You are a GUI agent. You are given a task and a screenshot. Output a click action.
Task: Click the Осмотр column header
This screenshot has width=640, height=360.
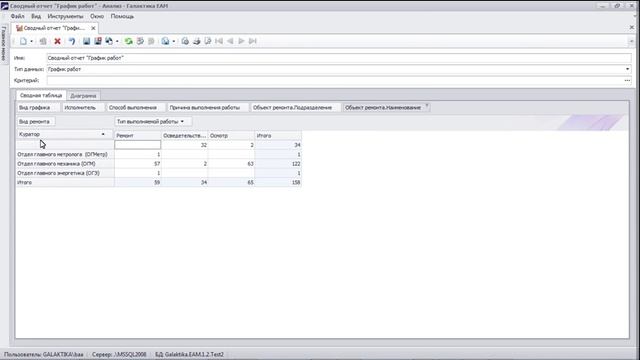click(231, 136)
